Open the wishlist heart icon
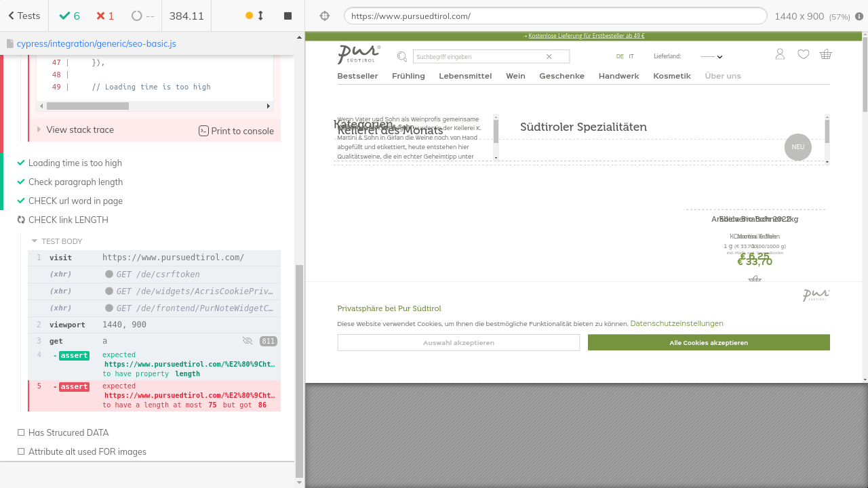 pos(803,54)
